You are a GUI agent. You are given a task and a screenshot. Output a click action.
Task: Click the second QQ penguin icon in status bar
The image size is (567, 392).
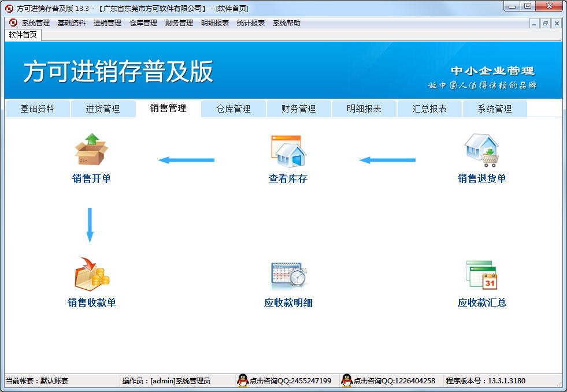[347, 380]
